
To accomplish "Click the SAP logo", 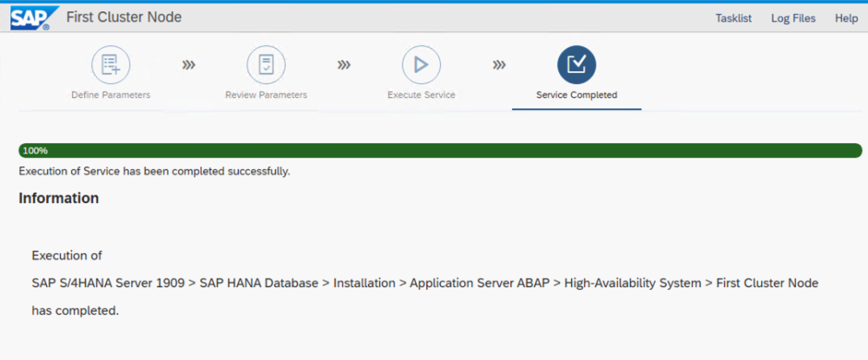I will tap(30, 18).
